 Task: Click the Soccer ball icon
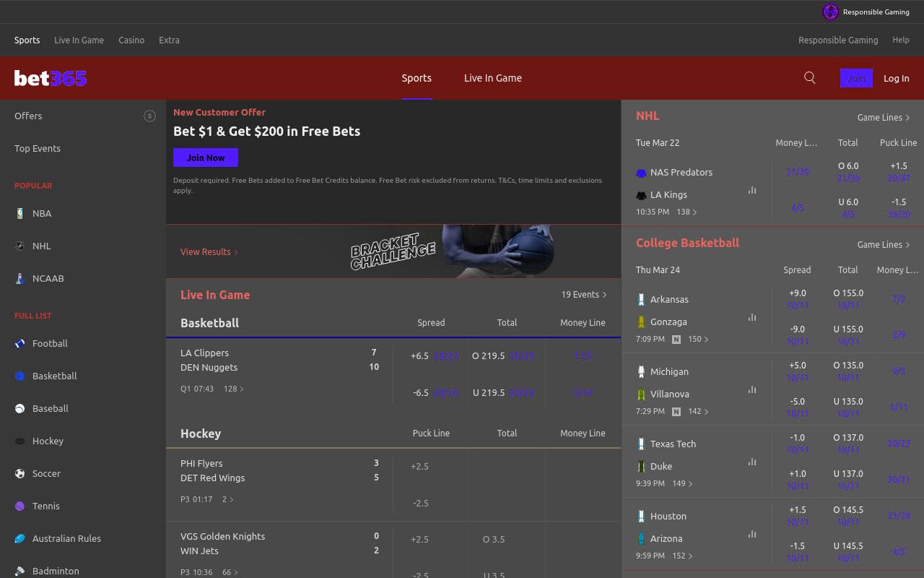click(20, 473)
